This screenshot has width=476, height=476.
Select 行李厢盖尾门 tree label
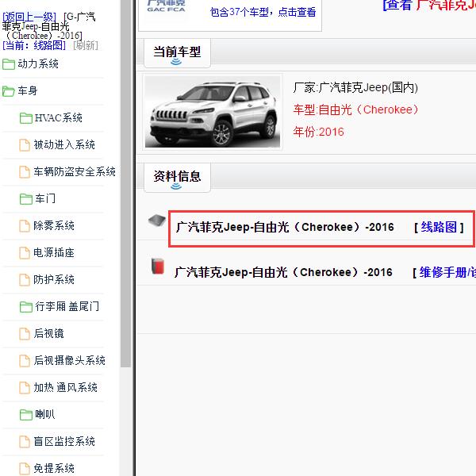[67, 306]
